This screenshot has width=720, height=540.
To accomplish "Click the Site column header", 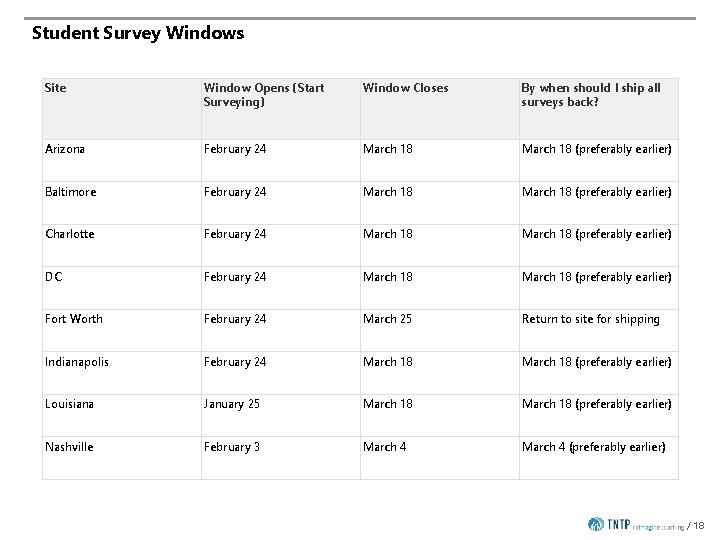I will pos(56,88).
